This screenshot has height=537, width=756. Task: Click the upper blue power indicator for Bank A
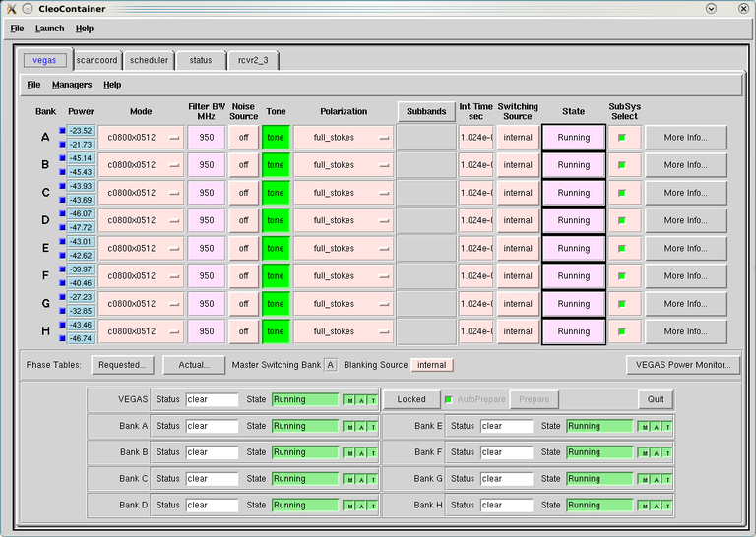(62, 130)
